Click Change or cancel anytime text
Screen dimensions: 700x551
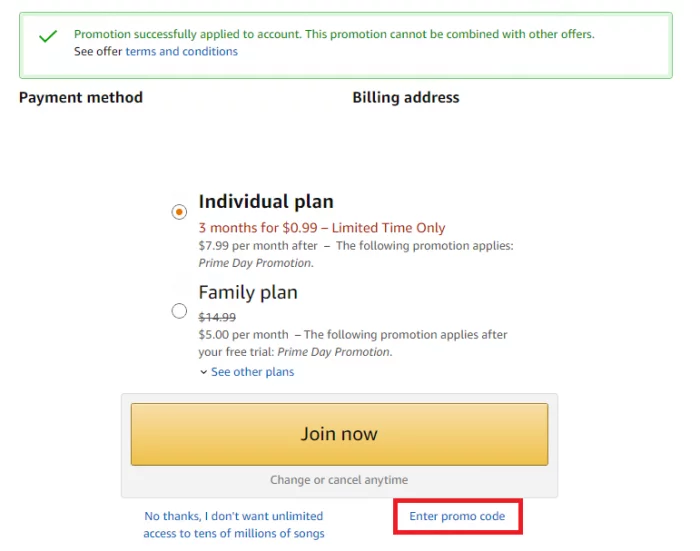[339, 480]
